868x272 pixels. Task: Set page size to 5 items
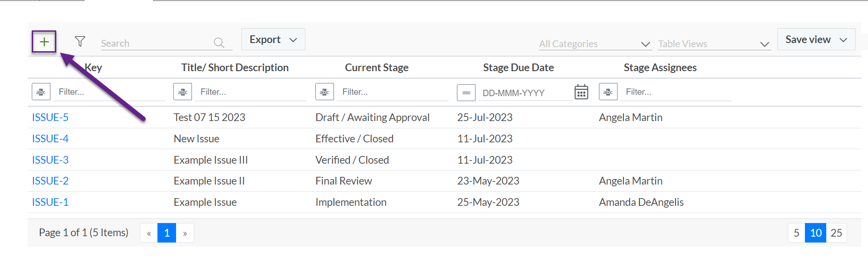point(796,233)
